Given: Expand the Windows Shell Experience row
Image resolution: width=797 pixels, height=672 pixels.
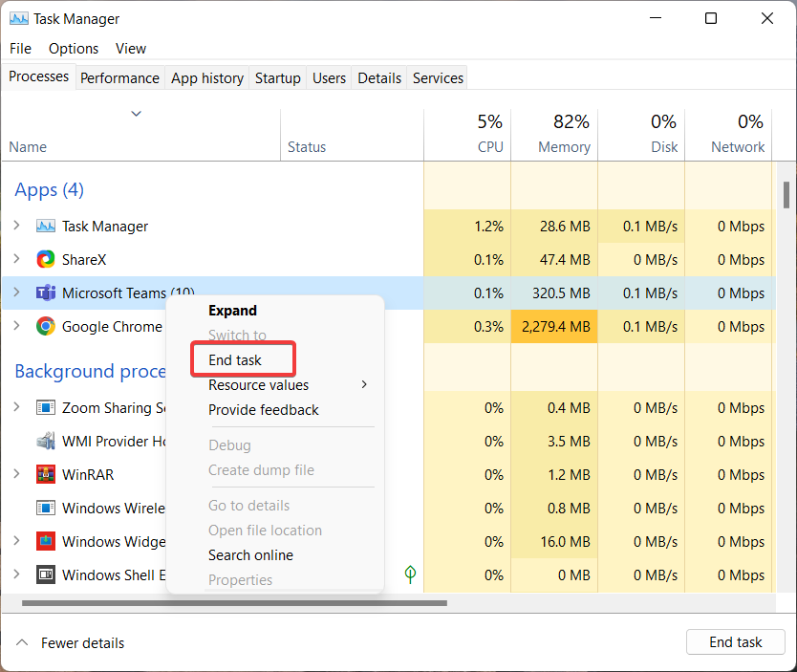Looking at the screenshot, I should [x=17, y=574].
